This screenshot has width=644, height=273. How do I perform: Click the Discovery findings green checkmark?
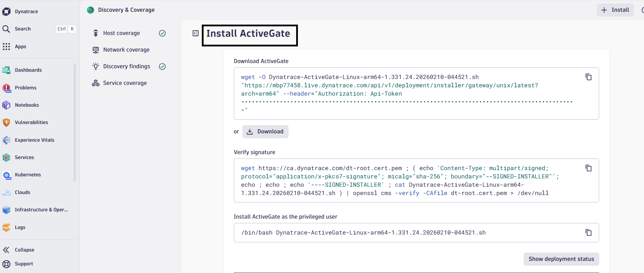[x=162, y=67]
